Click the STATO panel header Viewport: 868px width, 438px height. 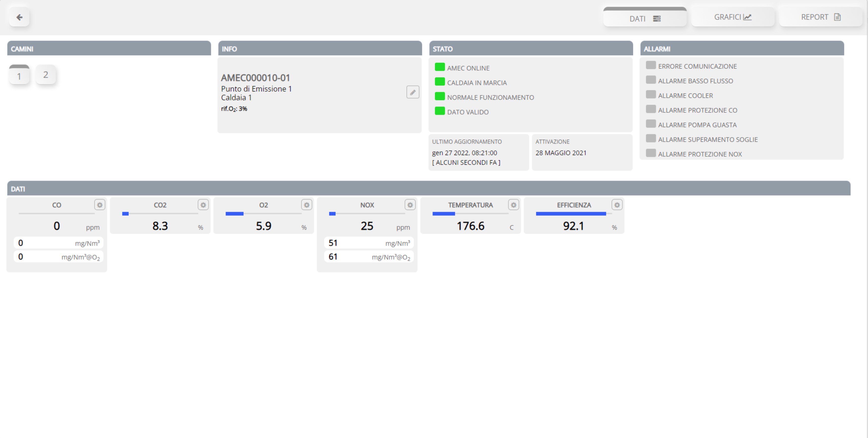[531, 48]
